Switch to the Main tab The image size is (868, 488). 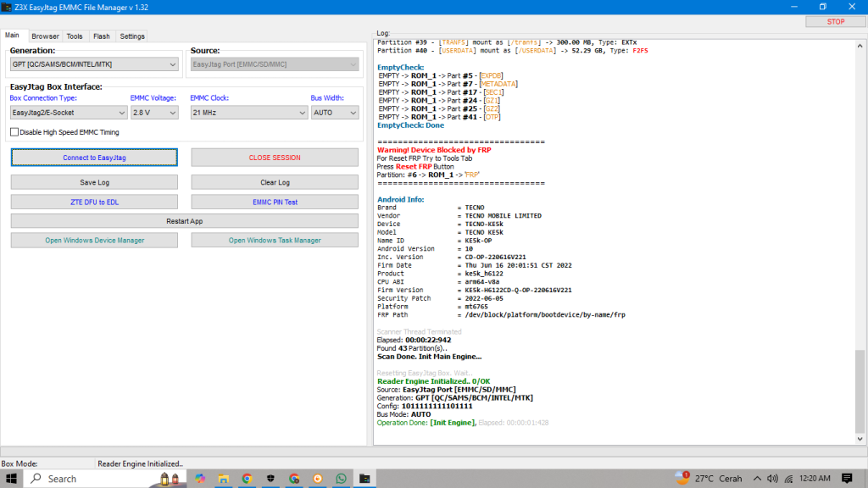click(x=12, y=36)
